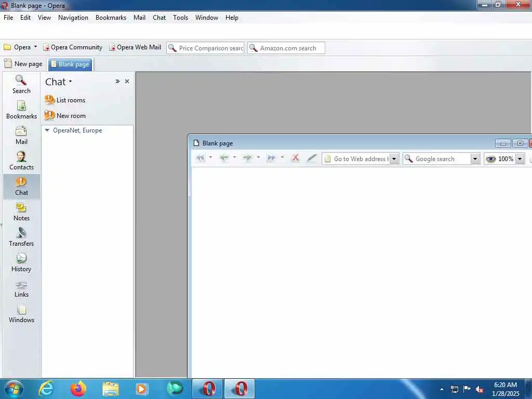Open the Opera Community bookmark

point(73,47)
